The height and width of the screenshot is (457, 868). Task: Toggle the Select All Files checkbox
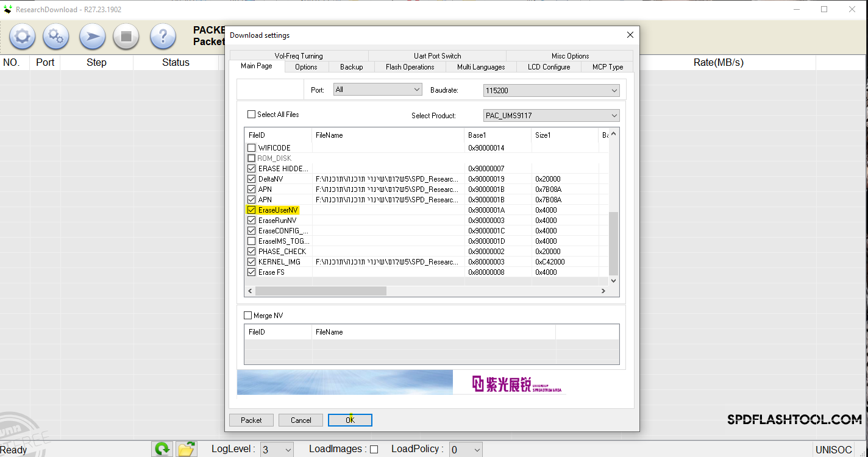click(x=251, y=115)
